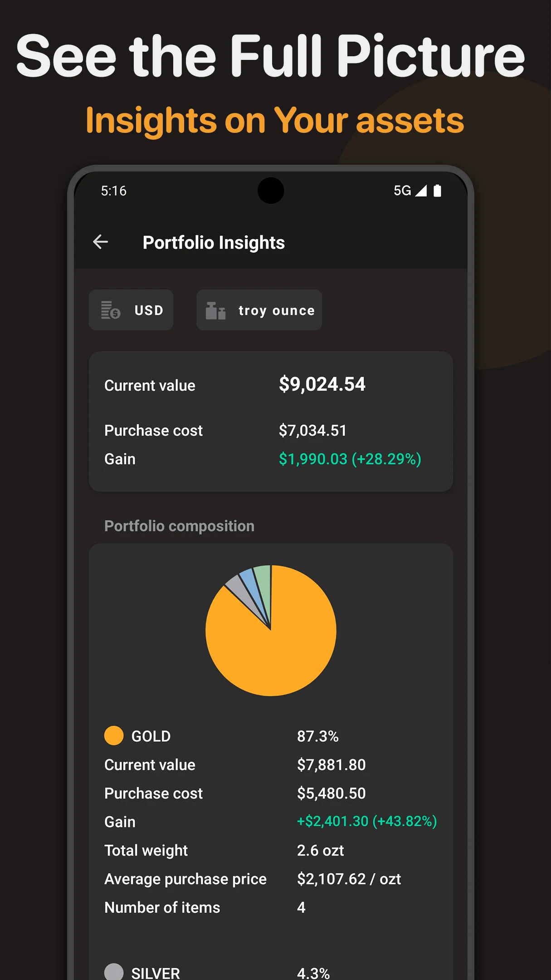The image size is (551, 980).
Task: Open the troy ounce unit selector
Action: click(259, 310)
